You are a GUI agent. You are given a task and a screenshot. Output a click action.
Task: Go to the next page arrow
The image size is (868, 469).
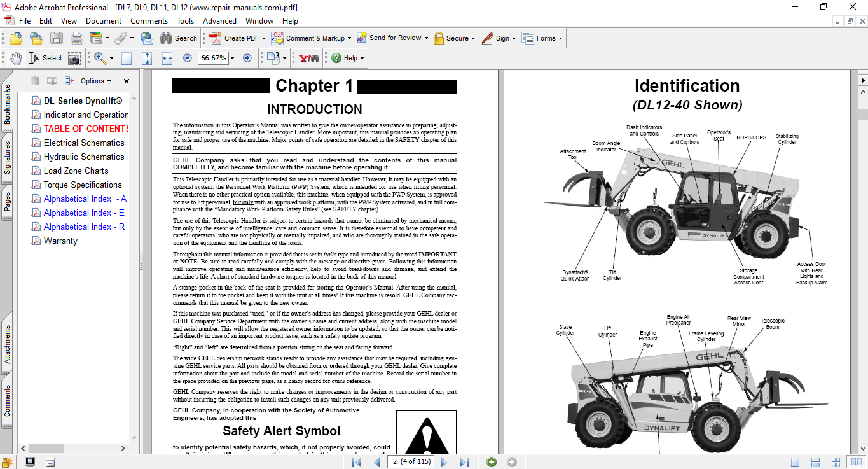point(444,462)
